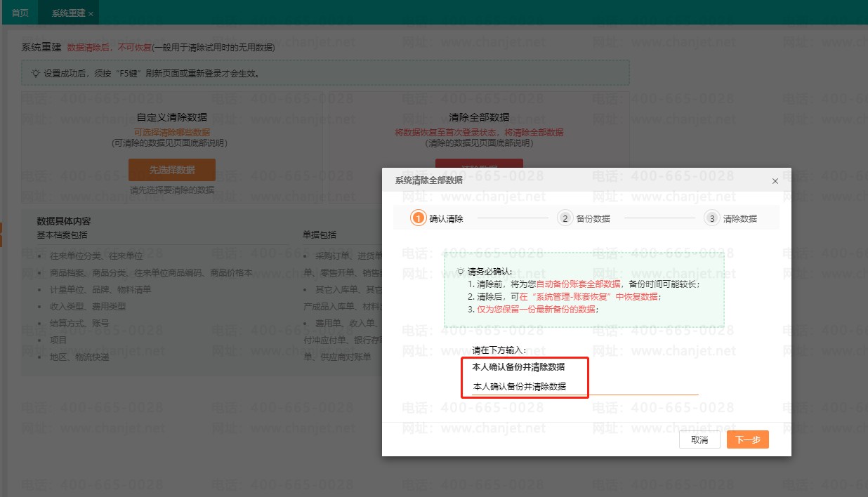Select step 3 清除数据 in wizard
This screenshot has height=497, width=868.
pos(731,218)
